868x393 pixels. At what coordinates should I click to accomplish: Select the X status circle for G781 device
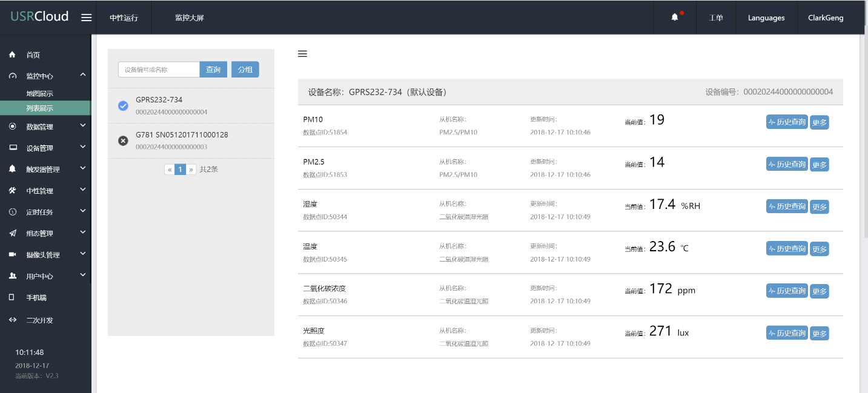coord(123,140)
